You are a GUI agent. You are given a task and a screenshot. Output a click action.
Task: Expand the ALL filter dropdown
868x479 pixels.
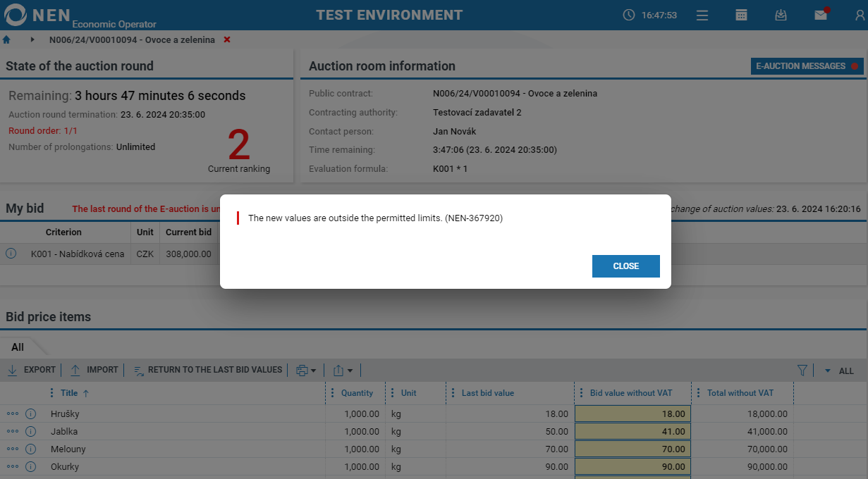coord(839,371)
